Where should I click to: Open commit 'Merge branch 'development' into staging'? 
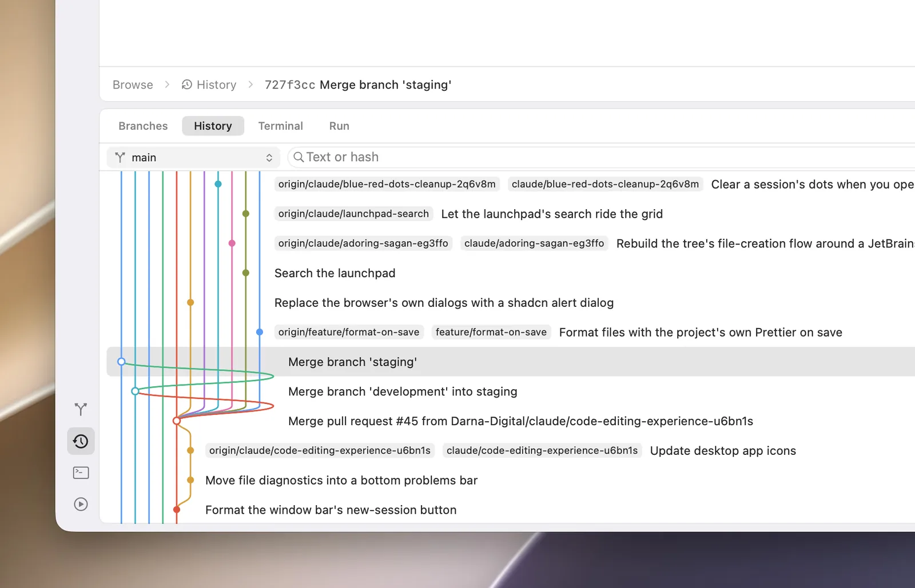tap(403, 391)
